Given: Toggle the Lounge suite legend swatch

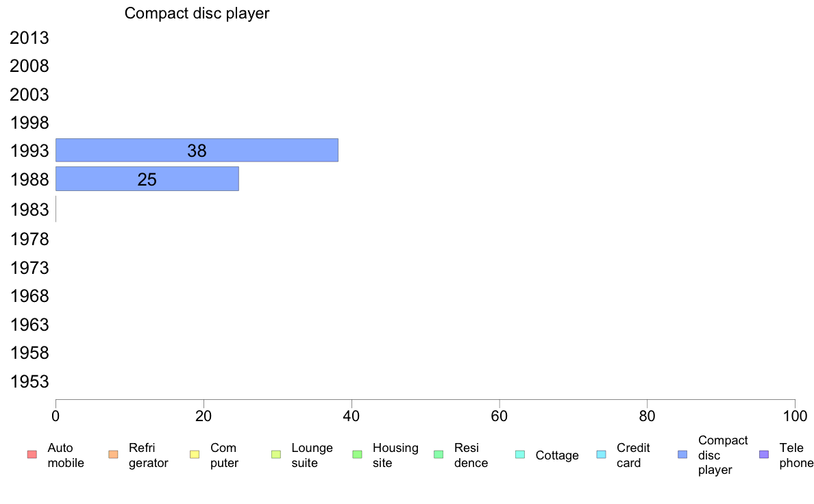Looking at the screenshot, I should pos(276,455).
